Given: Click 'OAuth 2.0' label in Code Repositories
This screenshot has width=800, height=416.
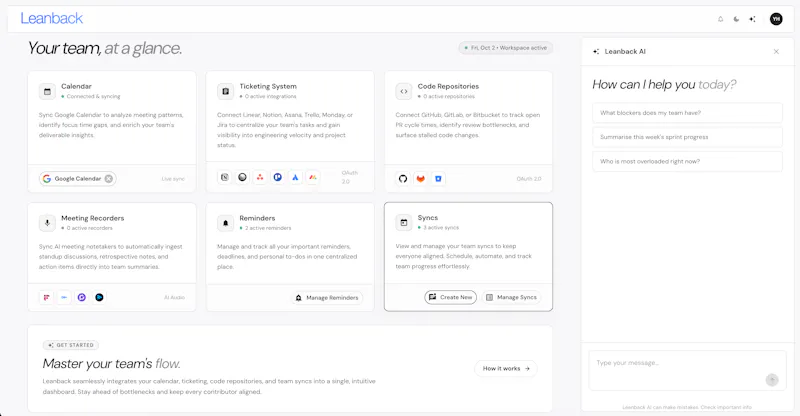Looking at the screenshot, I should pos(529,179).
